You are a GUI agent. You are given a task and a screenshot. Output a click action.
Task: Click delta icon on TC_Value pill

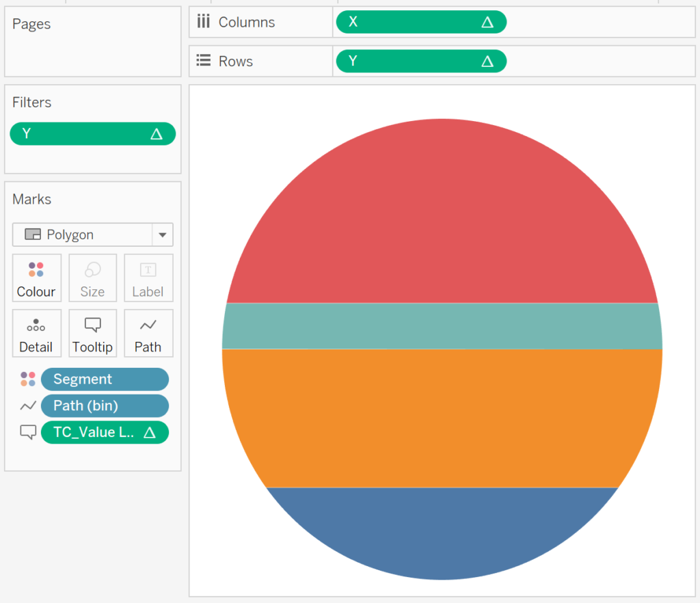point(150,433)
